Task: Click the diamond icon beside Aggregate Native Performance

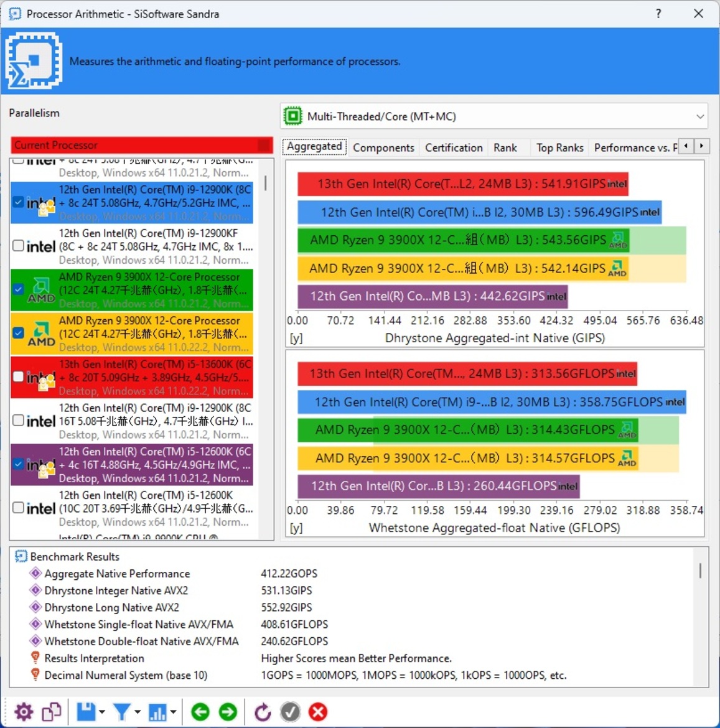Action: [x=35, y=574]
